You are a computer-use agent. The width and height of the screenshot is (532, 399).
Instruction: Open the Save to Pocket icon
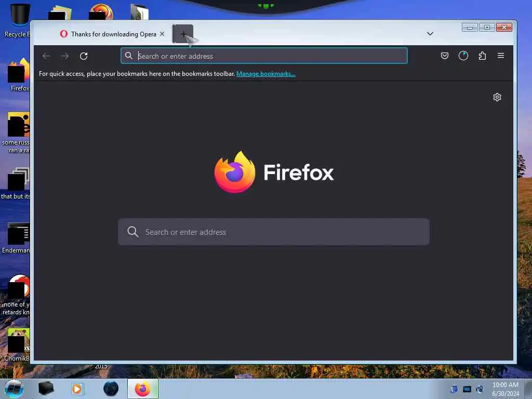click(x=445, y=56)
